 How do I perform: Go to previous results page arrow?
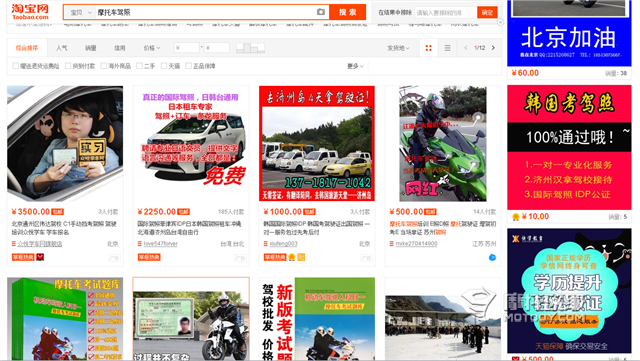466,48
